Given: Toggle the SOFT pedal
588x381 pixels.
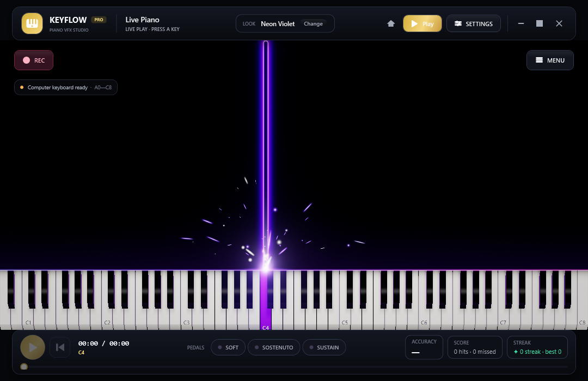Looking at the screenshot, I should tap(228, 347).
